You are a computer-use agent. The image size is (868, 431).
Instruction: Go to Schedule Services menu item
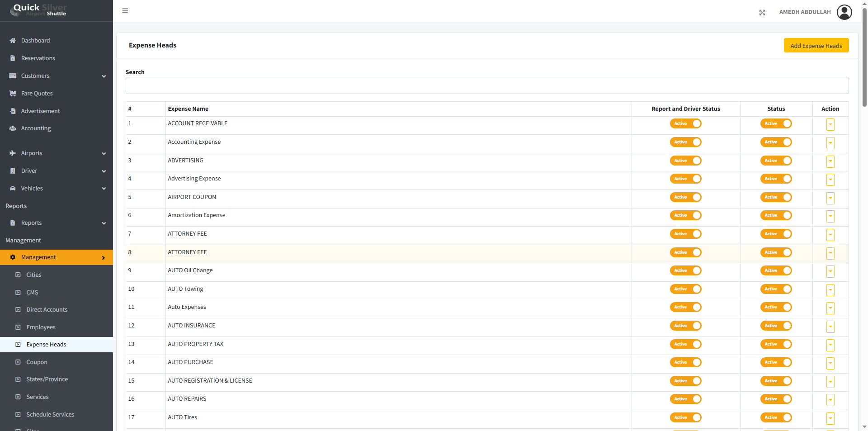coord(50,415)
